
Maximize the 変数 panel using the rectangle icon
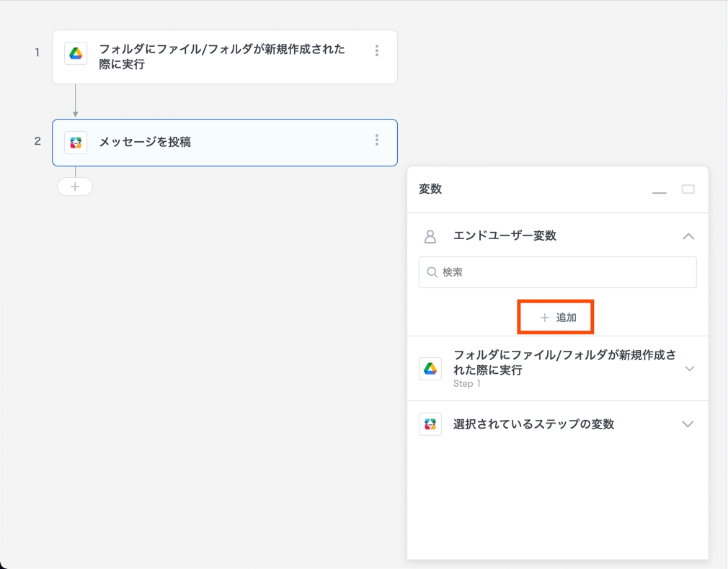[688, 189]
